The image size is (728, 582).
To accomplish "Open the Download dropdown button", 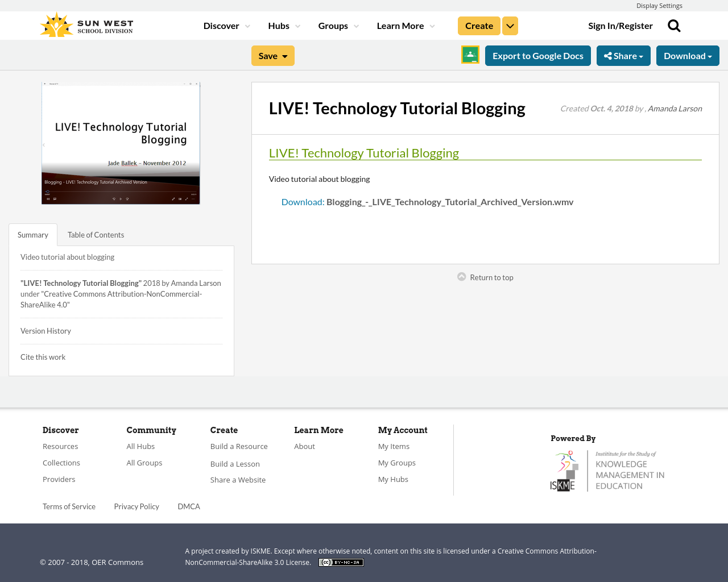I will [688, 56].
